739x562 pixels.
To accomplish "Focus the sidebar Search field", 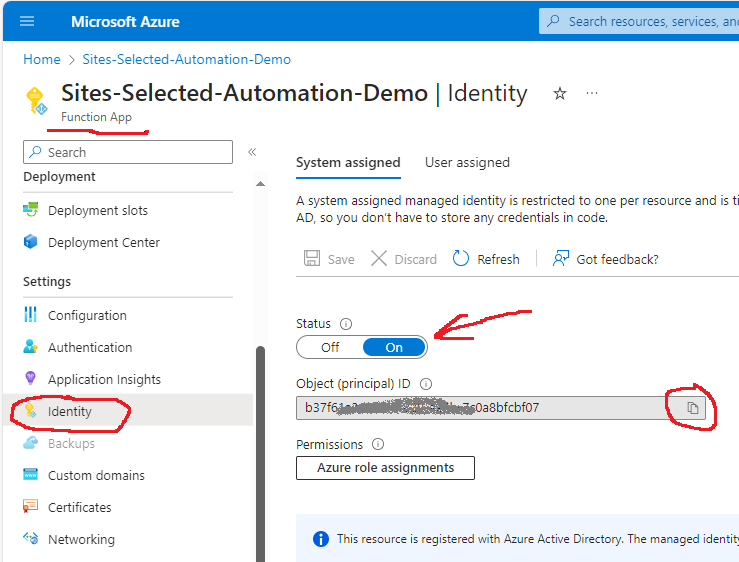I will 128,152.
